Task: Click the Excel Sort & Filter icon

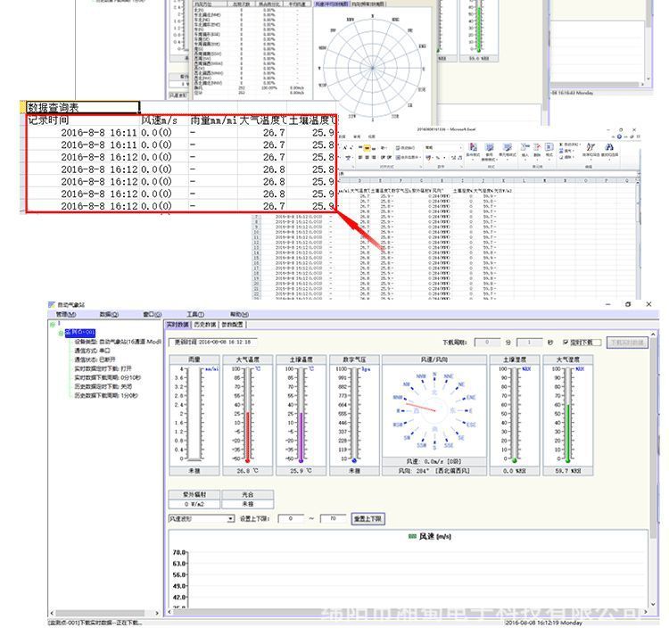Action: [591, 148]
